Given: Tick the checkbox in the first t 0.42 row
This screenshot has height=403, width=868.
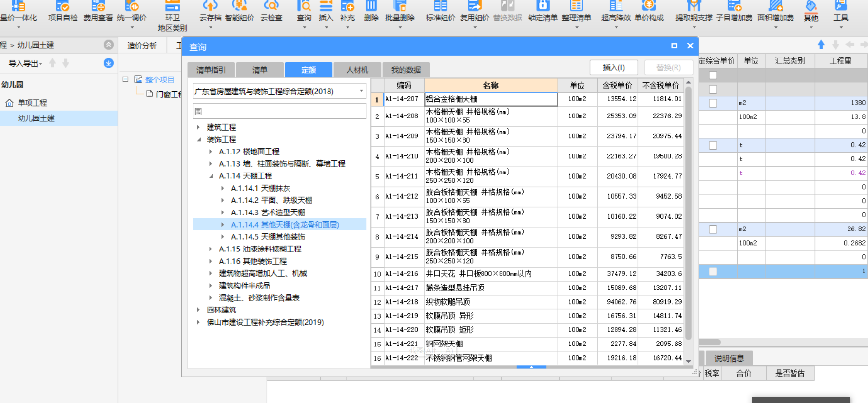Looking at the screenshot, I should tap(713, 145).
